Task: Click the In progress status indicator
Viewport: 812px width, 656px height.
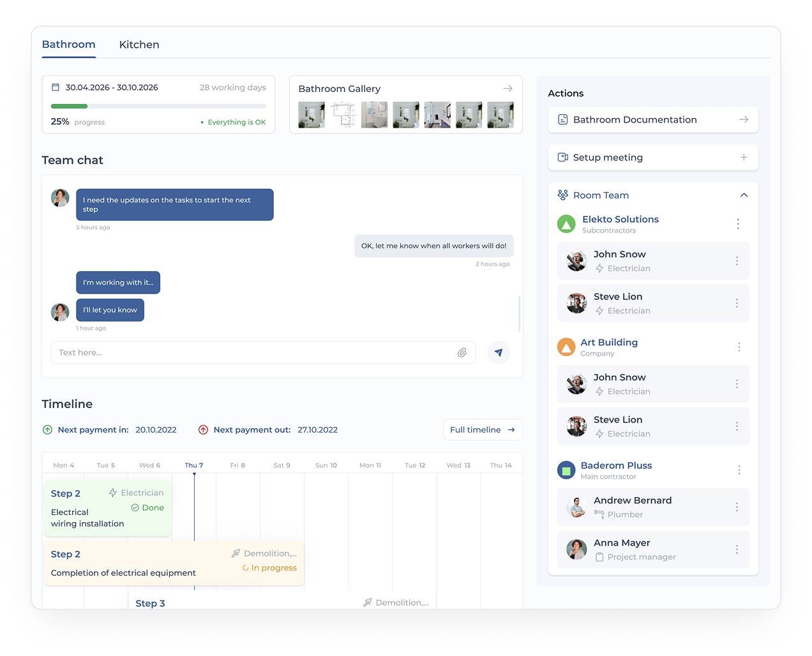Action: (x=269, y=568)
